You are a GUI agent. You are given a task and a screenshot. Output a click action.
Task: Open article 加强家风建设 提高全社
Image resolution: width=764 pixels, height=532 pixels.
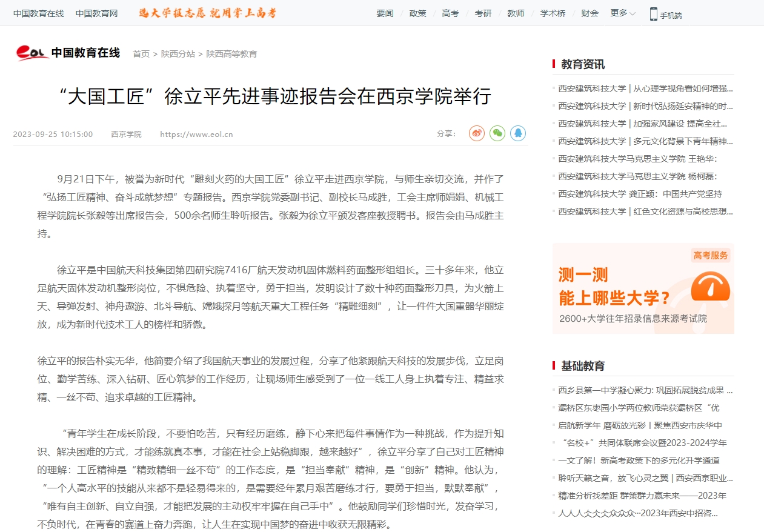click(643, 124)
